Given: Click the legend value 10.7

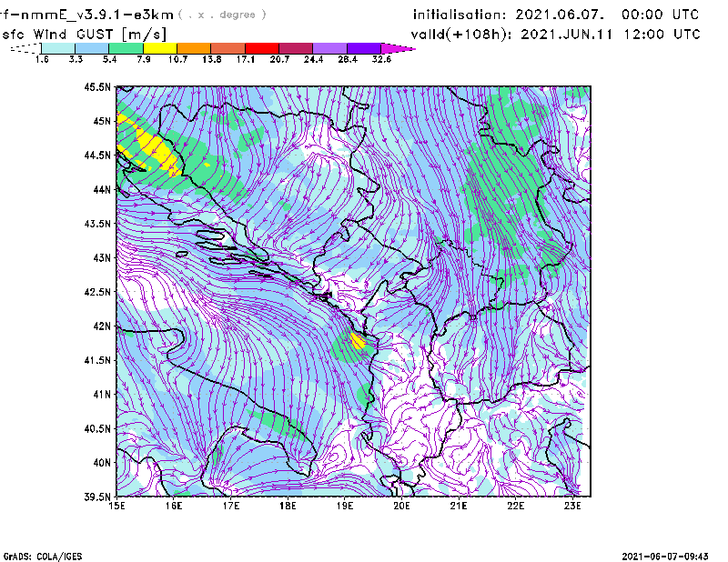Looking at the screenshot, I should pyautogui.click(x=177, y=59).
